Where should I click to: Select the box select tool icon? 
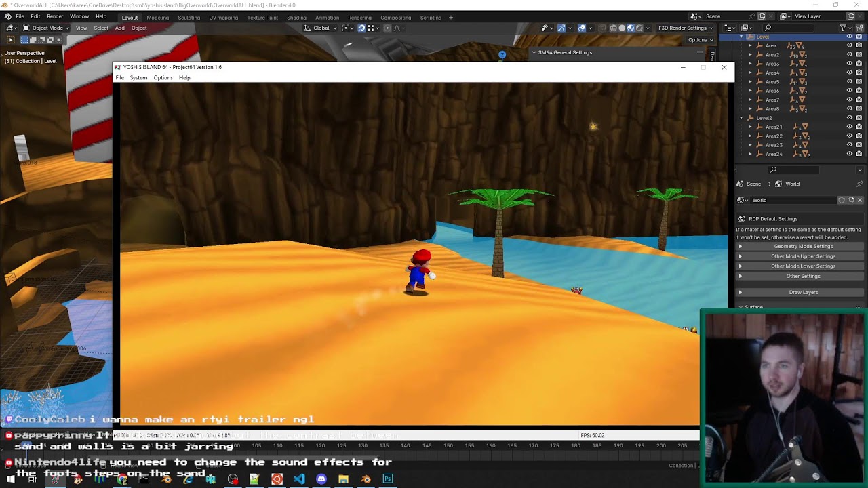coord(10,39)
